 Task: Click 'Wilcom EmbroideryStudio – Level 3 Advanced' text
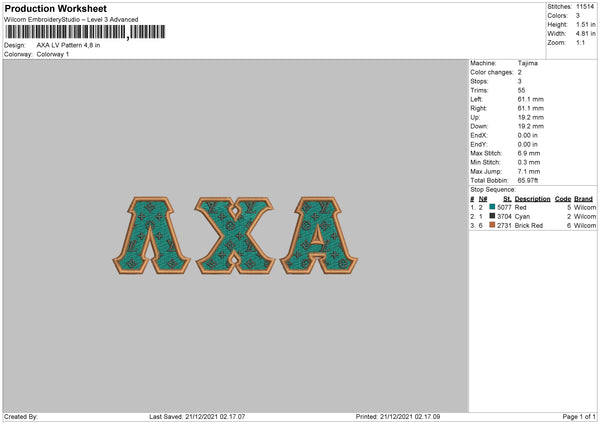(x=71, y=20)
